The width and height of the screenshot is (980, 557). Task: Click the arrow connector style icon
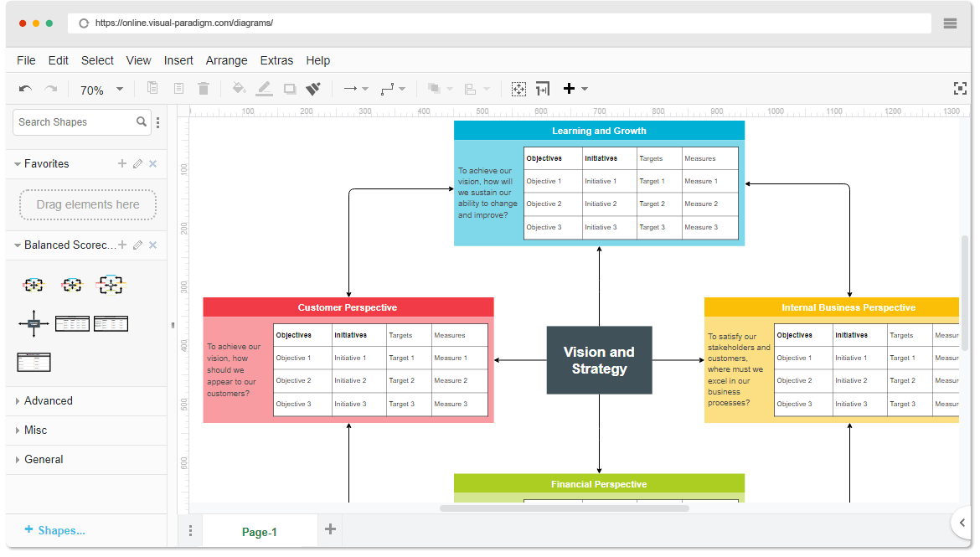pos(350,88)
